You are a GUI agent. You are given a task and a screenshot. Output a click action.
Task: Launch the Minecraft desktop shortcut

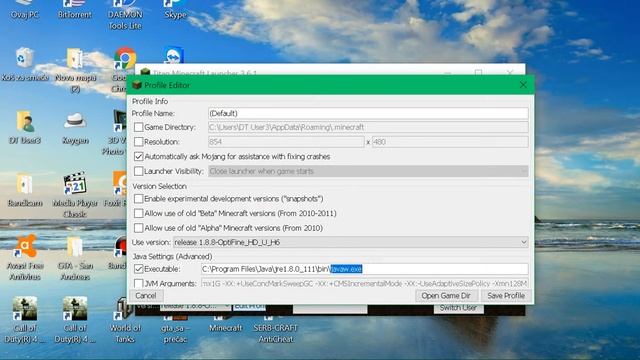(225, 325)
